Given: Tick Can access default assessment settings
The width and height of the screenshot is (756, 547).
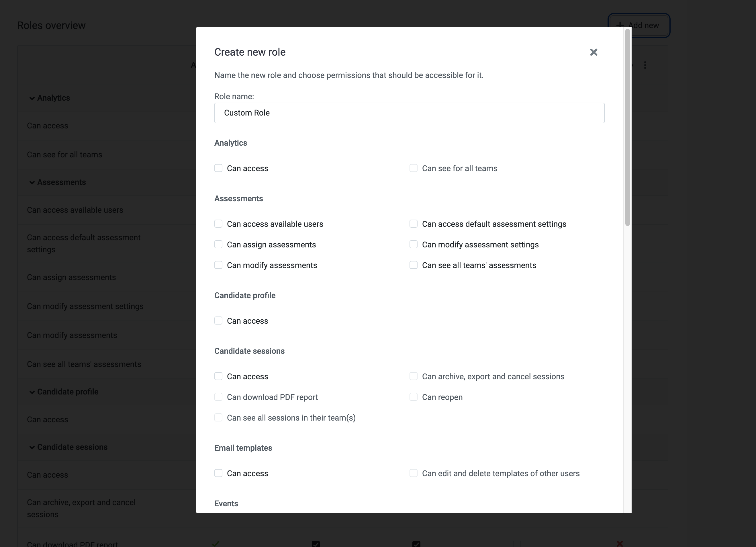Looking at the screenshot, I should [413, 224].
